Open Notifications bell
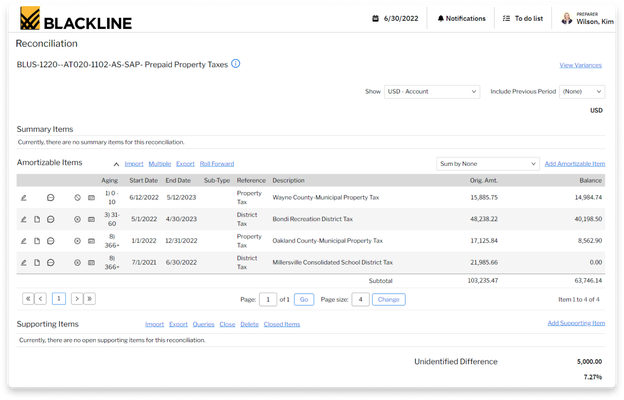Viewport: 624px width, 400px height. click(x=461, y=18)
